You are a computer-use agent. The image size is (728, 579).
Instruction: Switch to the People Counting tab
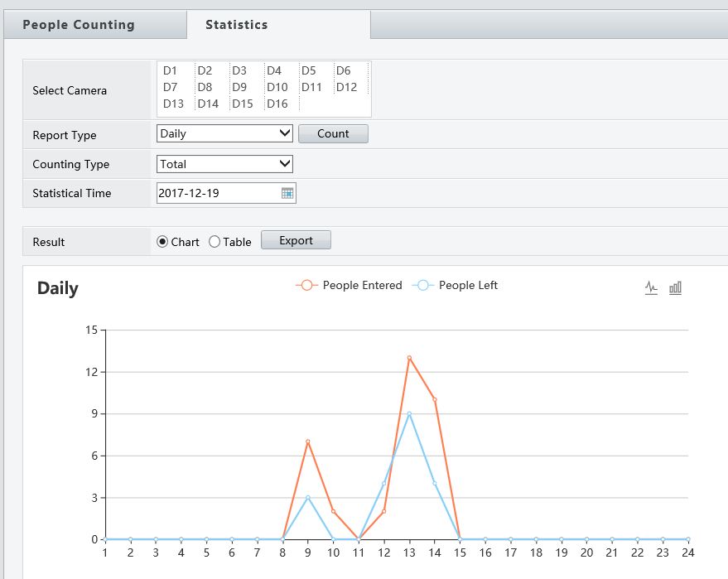pos(79,25)
